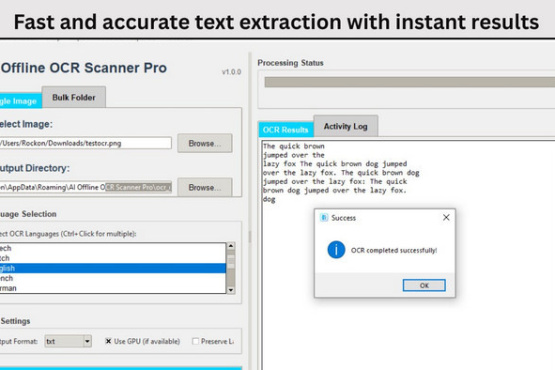Click Browse next to the image path
The image size is (555, 370).
(x=205, y=143)
